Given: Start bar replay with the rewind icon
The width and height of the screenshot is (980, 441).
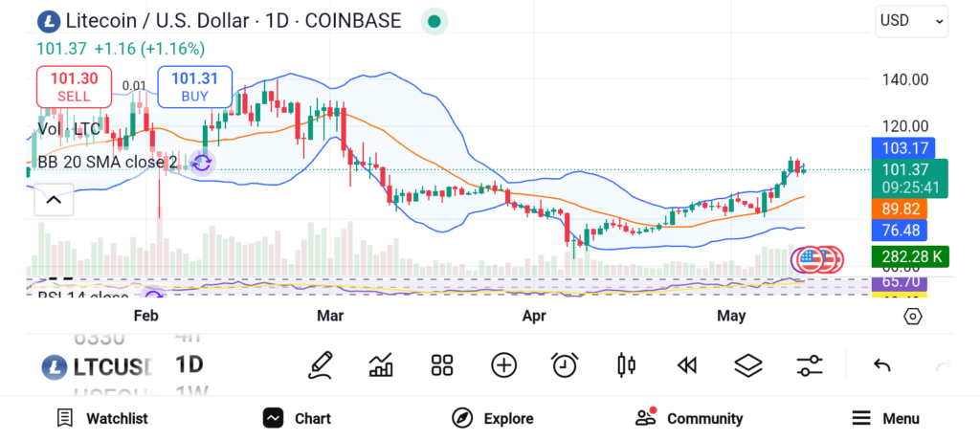Looking at the screenshot, I should click(x=686, y=364).
